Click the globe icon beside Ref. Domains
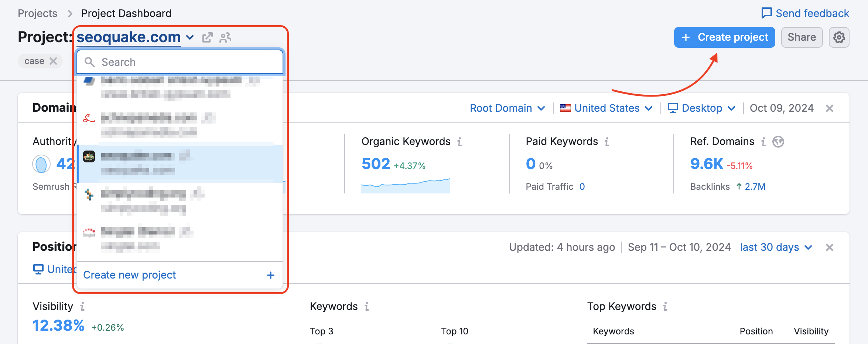868x344 pixels. [778, 142]
